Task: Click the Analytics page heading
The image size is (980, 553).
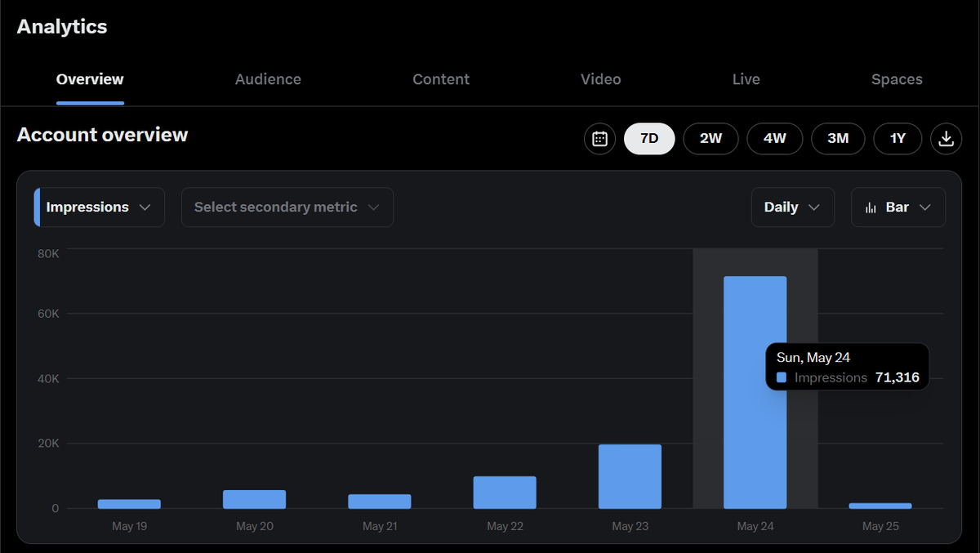Action: [x=62, y=26]
